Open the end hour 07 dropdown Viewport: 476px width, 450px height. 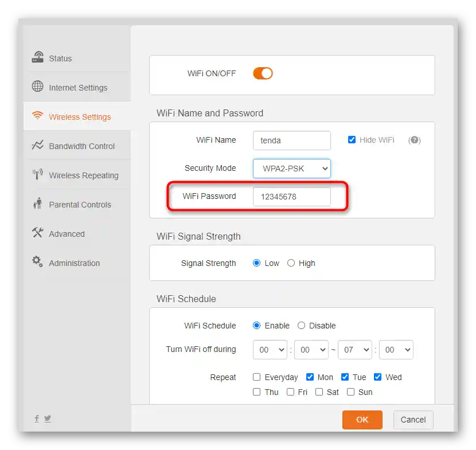pos(355,350)
